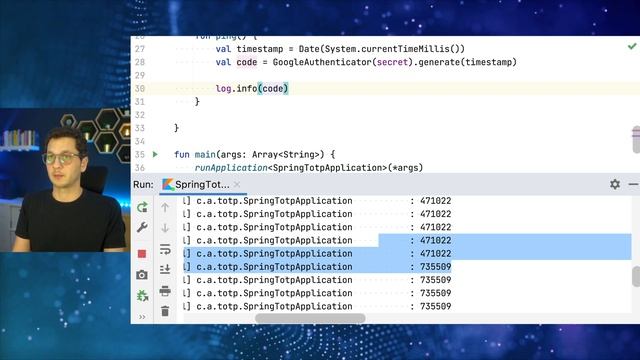
Task: Take a thread dump with camera icon
Action: pyautogui.click(x=142, y=275)
